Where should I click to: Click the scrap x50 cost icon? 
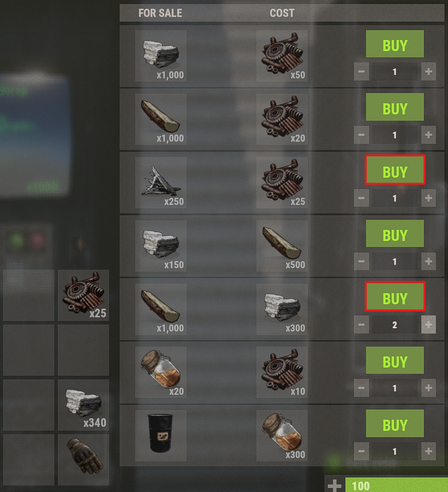[x=282, y=56]
